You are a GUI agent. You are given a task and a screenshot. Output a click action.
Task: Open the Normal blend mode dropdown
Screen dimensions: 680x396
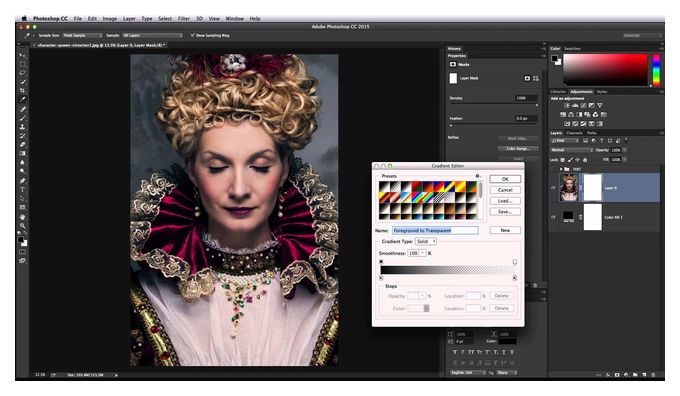pos(571,150)
